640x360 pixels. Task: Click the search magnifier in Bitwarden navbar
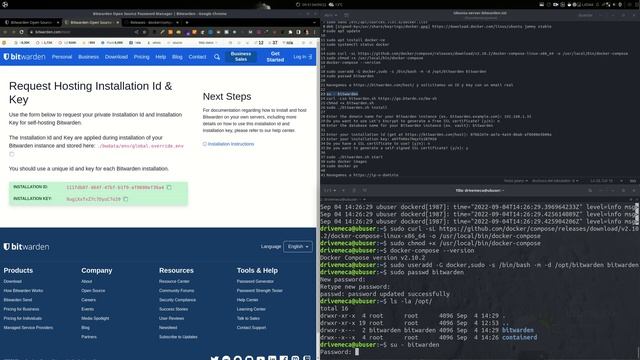tap(217, 57)
